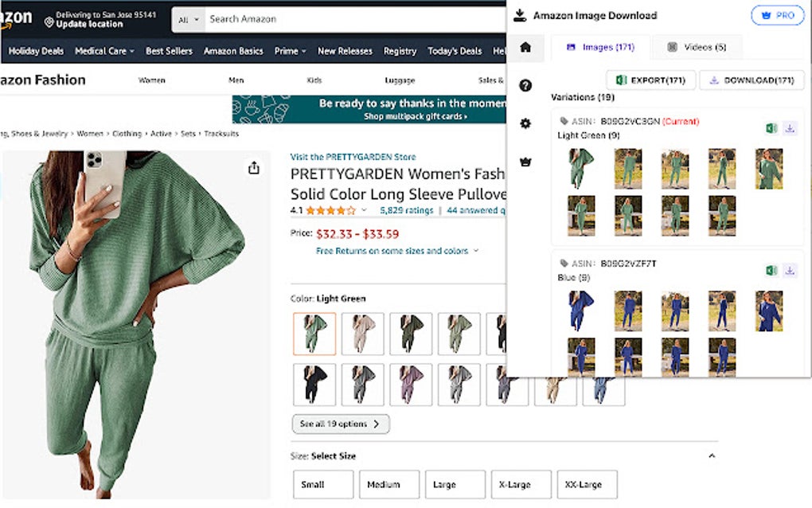
Task: Click the help question mark icon
Action: pos(525,85)
